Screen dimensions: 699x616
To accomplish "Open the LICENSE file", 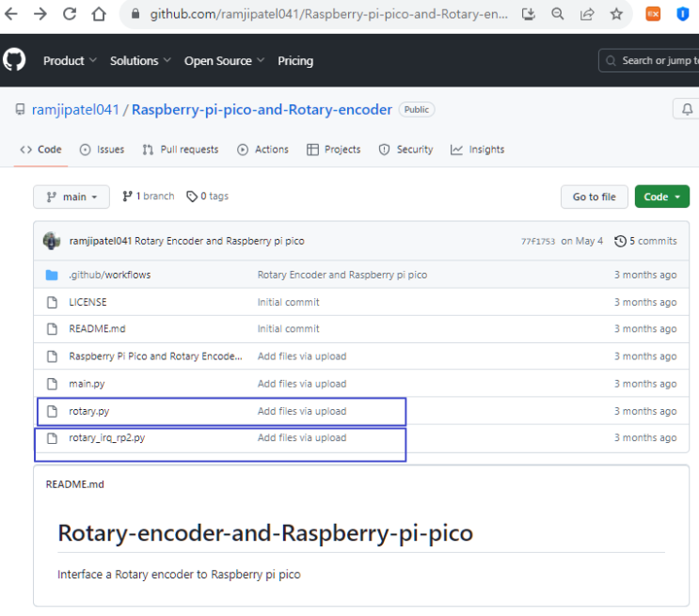I will [87, 302].
